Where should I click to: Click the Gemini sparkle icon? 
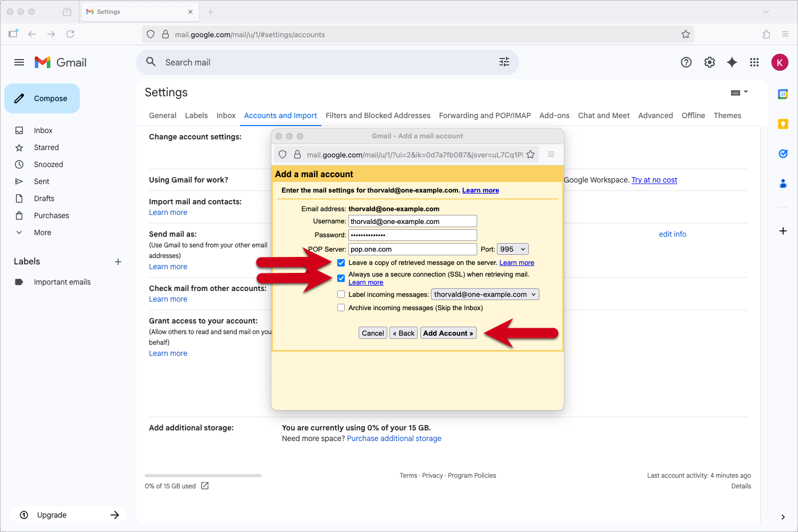tap(732, 62)
